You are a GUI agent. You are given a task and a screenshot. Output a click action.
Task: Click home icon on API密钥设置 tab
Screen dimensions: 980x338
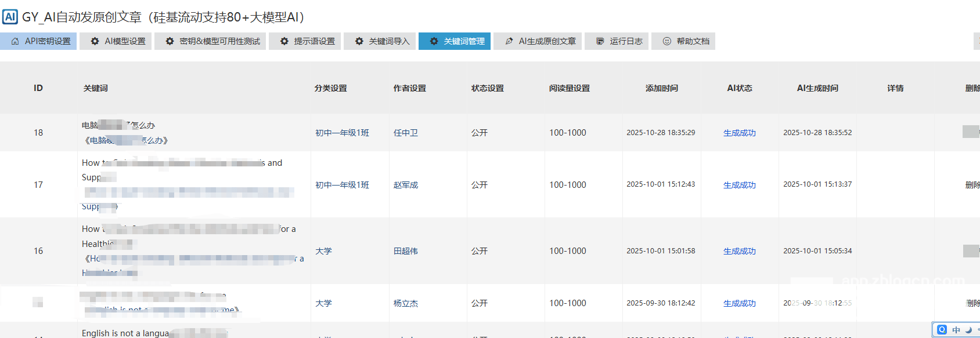point(15,41)
